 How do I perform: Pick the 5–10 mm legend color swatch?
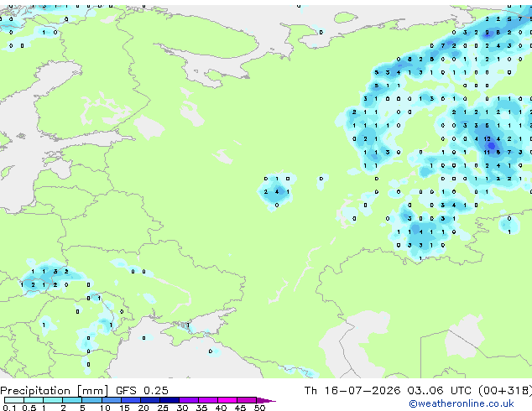[x=91, y=400]
